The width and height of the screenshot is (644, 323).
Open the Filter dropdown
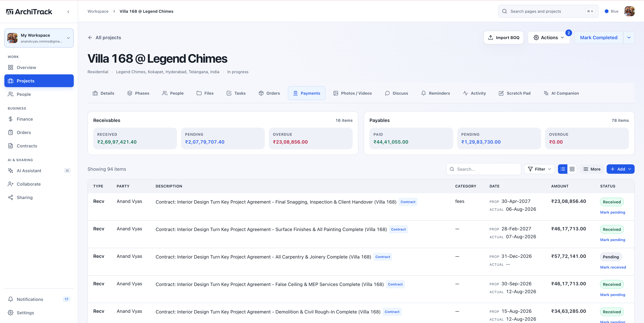[x=539, y=169]
